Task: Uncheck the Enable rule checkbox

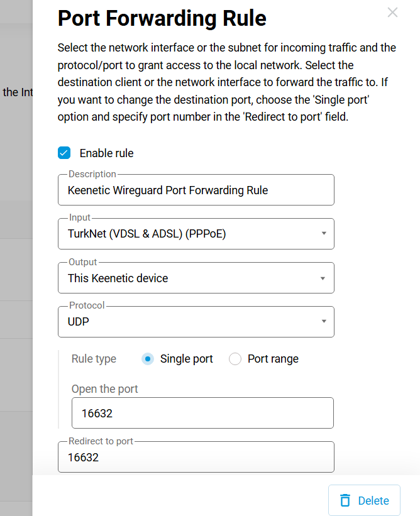Action: coord(64,153)
